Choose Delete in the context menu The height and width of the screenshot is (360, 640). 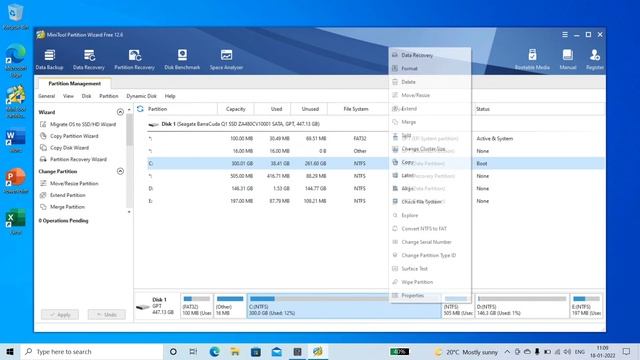tap(430, 82)
